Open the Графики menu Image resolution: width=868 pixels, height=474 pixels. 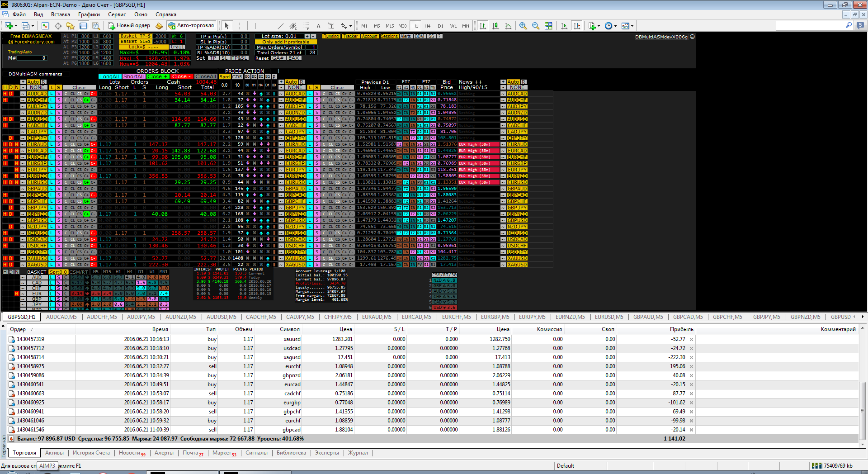point(89,14)
